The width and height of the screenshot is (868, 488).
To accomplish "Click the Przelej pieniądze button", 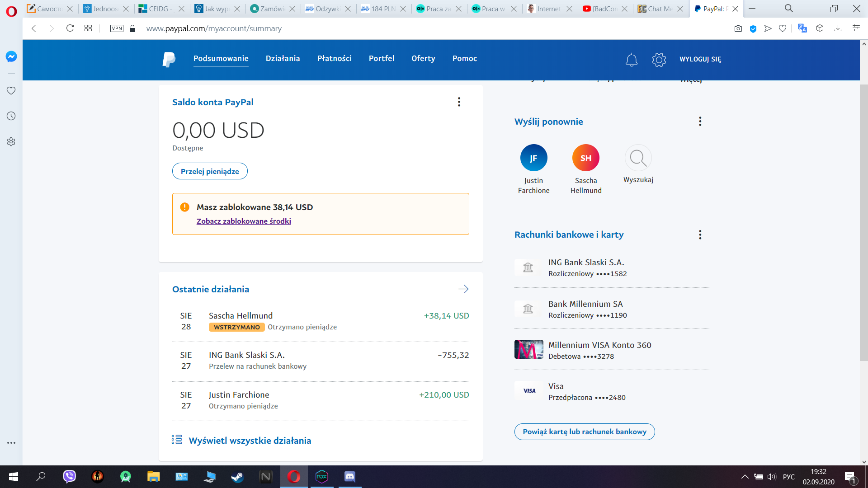I will (210, 171).
